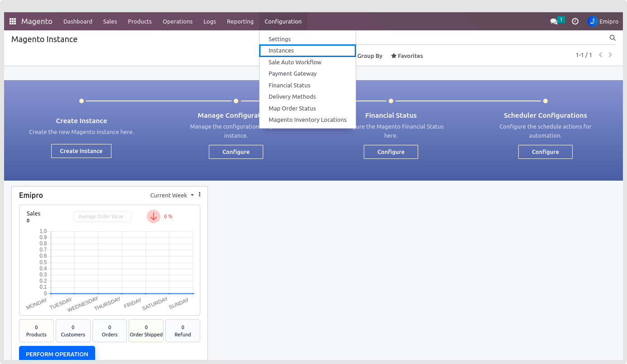
Task: Click Configure under Scheduler Configurations
Action: click(x=545, y=152)
